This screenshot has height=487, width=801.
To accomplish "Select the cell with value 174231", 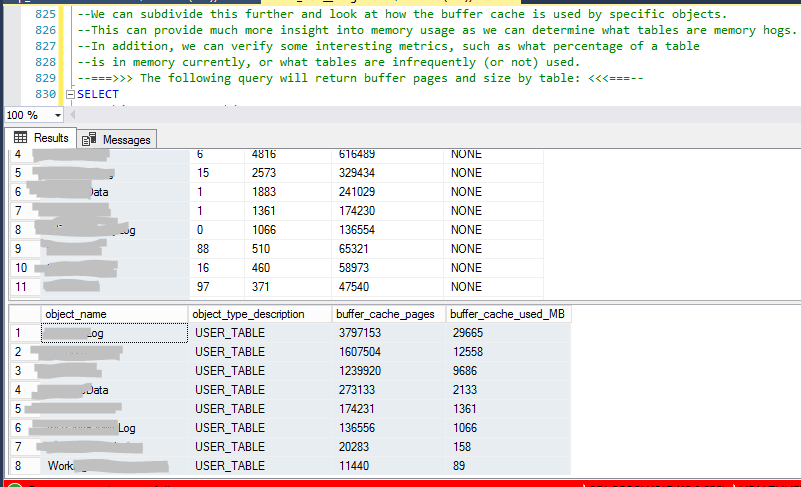I will point(388,409).
